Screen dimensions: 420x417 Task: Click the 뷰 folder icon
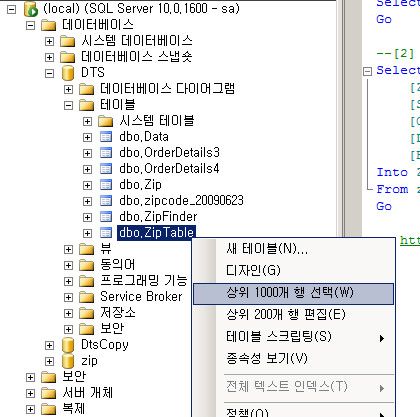click(87, 249)
